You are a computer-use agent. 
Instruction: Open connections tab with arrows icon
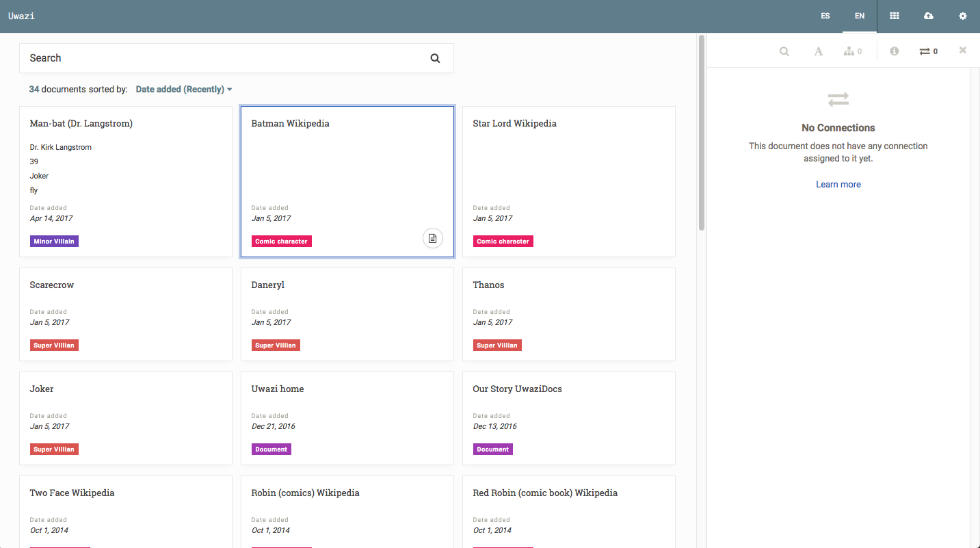coord(929,51)
